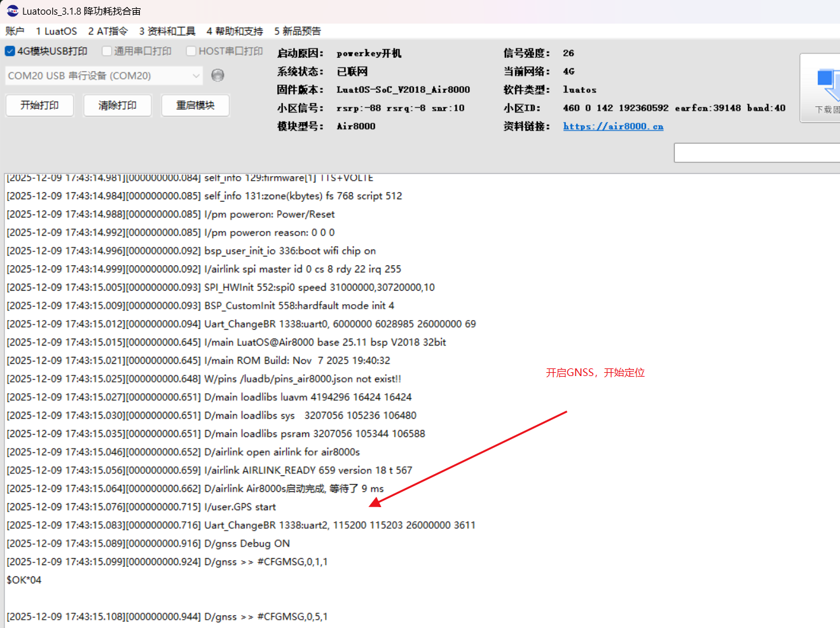This screenshot has height=628, width=840.
Task: Click the blue firmware download icon
Action: 828,85
